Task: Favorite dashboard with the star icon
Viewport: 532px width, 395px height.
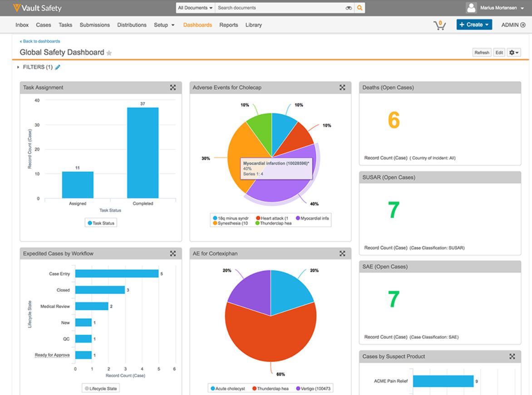Action: [x=109, y=53]
